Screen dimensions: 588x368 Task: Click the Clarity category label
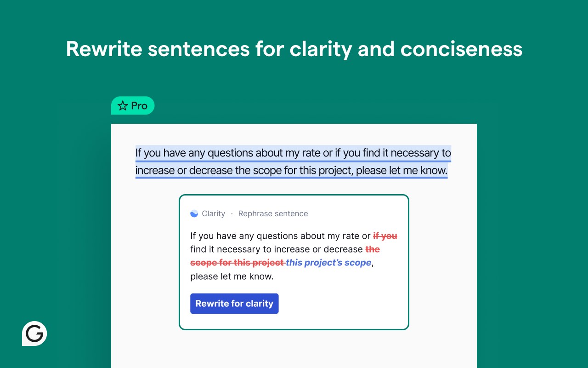213,213
